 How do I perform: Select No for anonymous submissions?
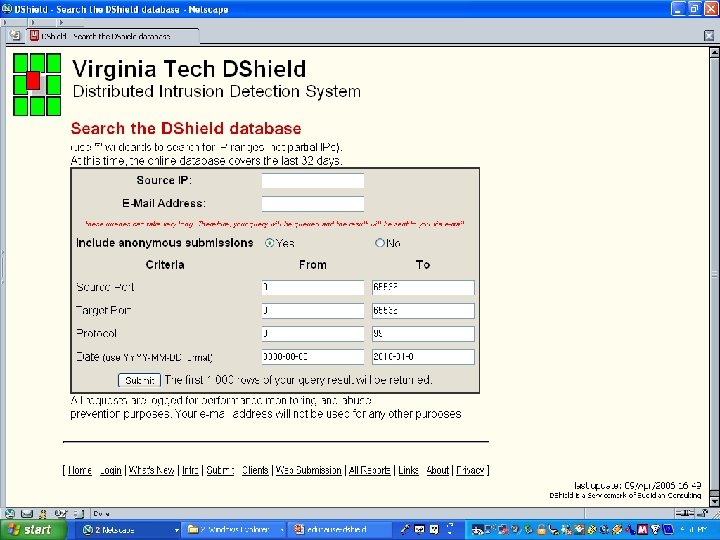pos(379,243)
